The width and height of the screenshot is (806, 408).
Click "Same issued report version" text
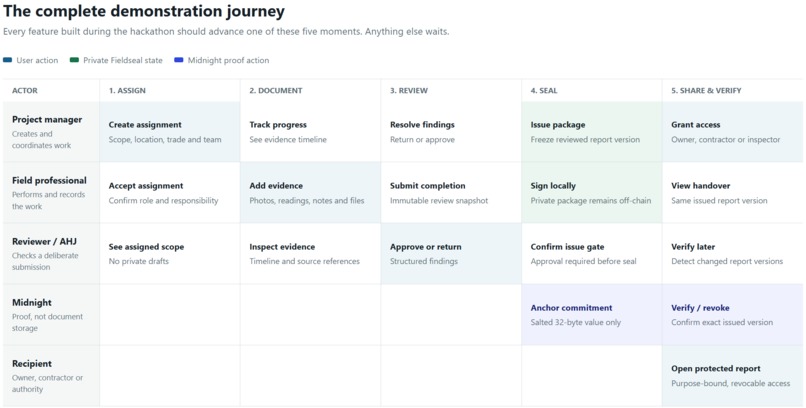click(x=719, y=200)
